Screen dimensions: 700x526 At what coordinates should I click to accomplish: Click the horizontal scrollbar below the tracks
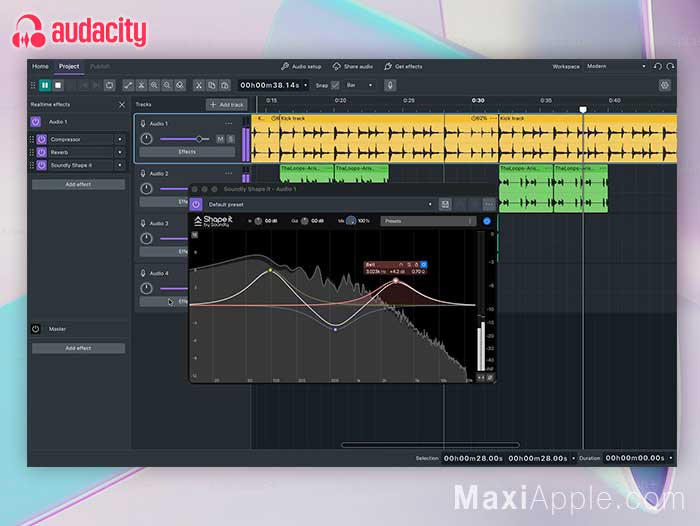[430, 445]
